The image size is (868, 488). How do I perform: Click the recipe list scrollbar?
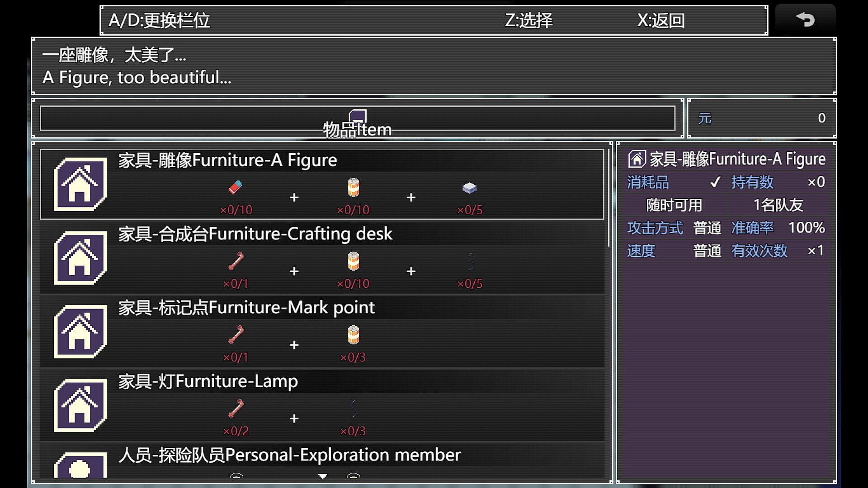610,195
